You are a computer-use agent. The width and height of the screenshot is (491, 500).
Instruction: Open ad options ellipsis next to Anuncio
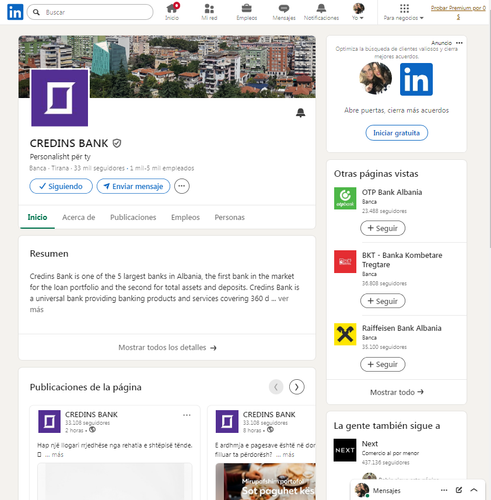(459, 43)
